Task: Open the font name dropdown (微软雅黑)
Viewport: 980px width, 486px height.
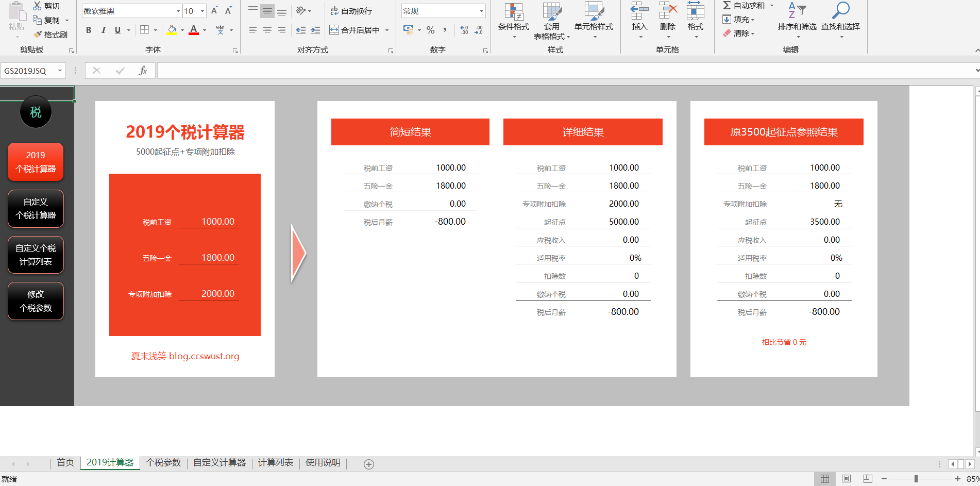Action: point(178,11)
